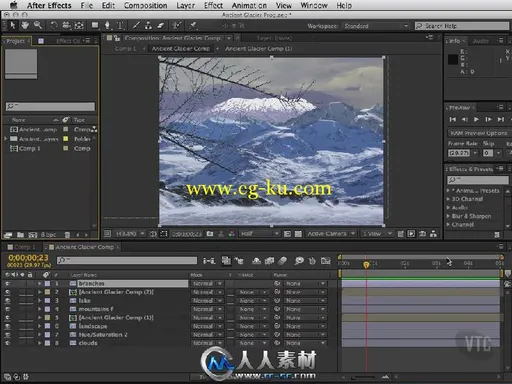Switch to Comp 1 timeline tab
This screenshot has width=512, height=384.
tap(22, 247)
